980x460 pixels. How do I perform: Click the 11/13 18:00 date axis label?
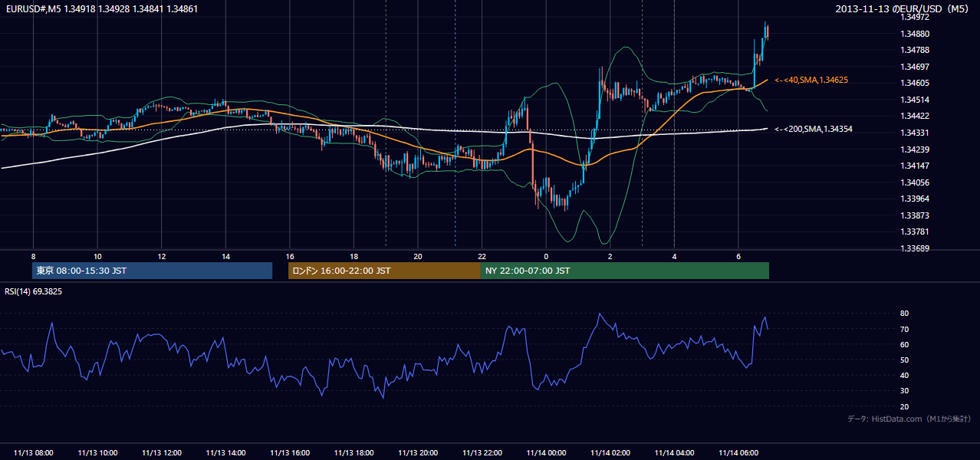point(354,453)
